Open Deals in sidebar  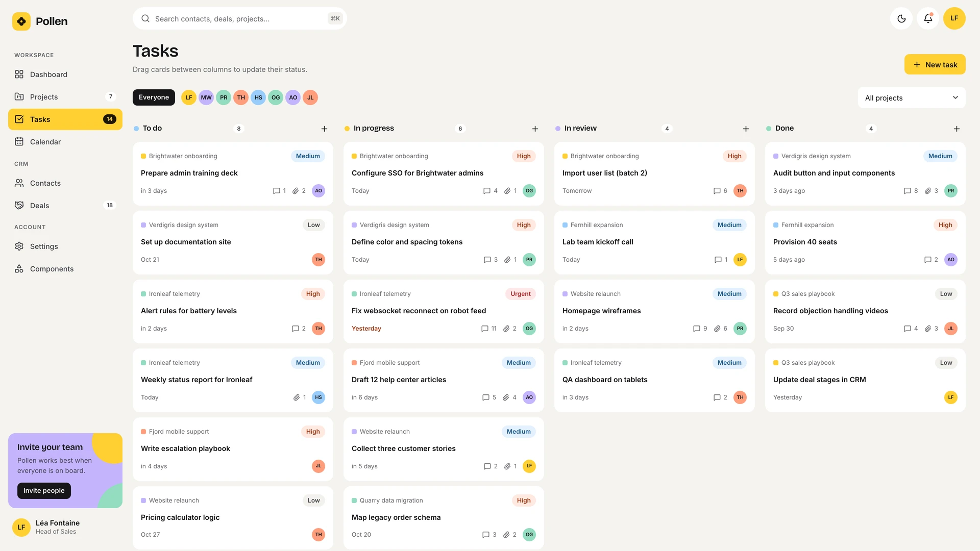coord(65,206)
